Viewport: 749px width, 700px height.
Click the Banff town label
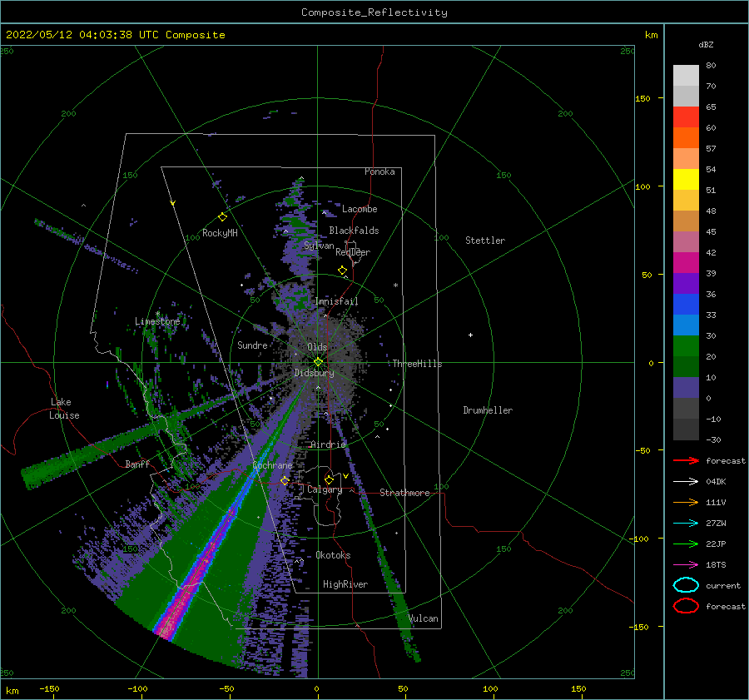[x=137, y=464]
